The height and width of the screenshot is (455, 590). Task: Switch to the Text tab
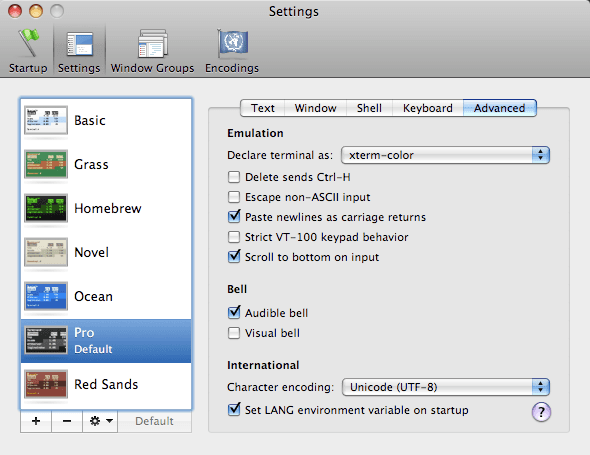[x=263, y=108]
